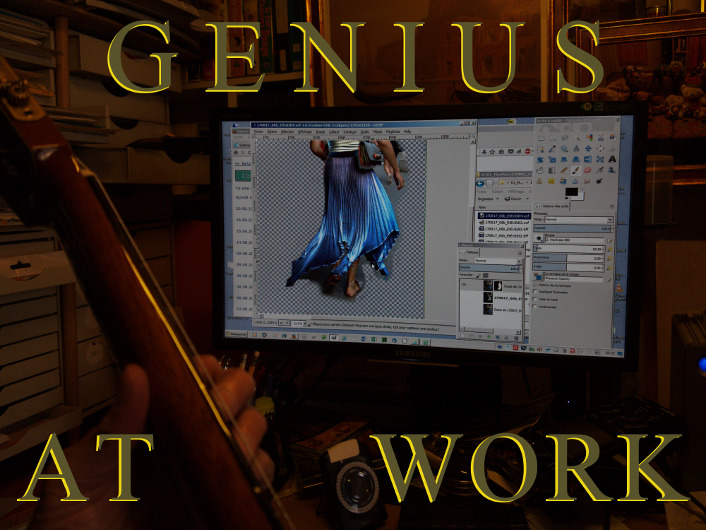Select the Airbrush tool

(x=600, y=170)
